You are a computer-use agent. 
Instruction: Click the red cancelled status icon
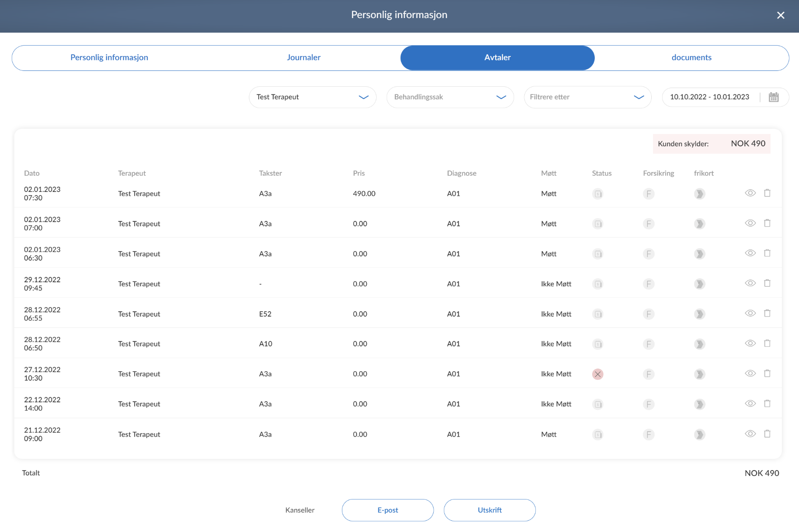click(x=598, y=374)
